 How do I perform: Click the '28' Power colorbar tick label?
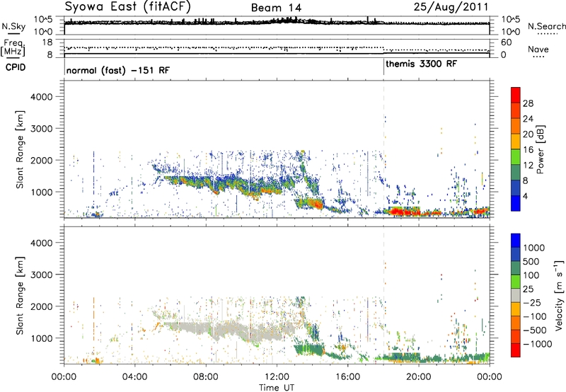[x=528, y=103]
